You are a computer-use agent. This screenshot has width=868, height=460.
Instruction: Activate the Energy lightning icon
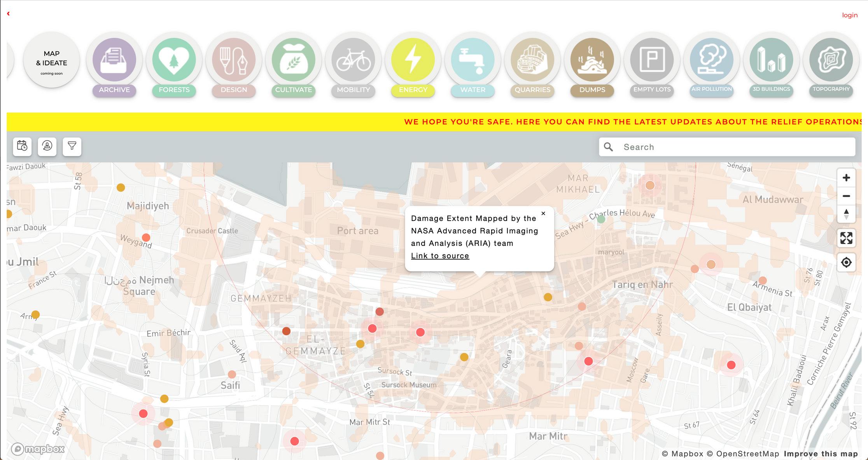click(x=413, y=60)
